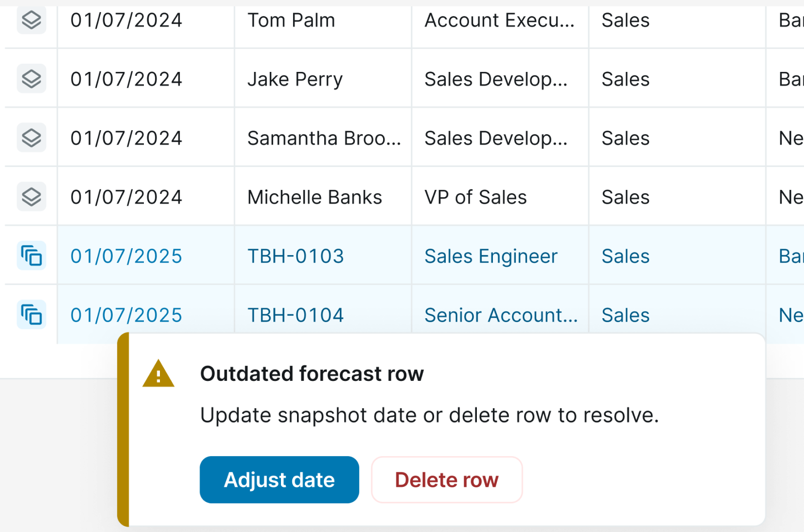Select the VP of Sales cell
804x532 pixels.
475,197
